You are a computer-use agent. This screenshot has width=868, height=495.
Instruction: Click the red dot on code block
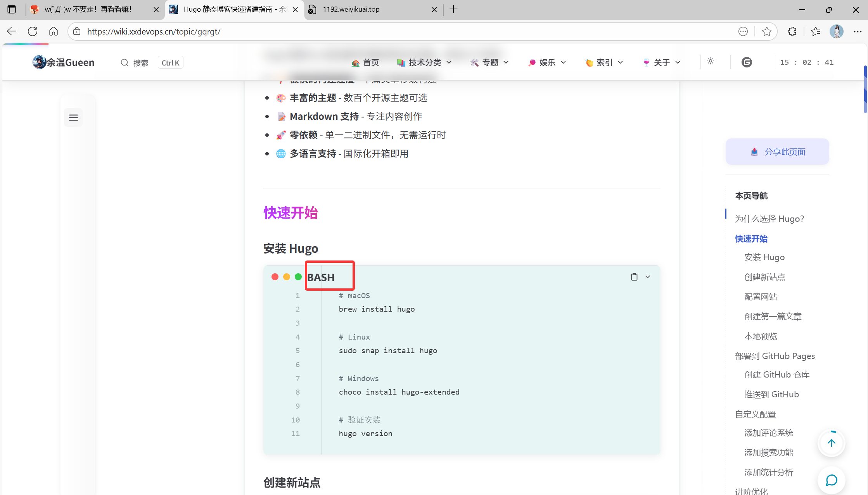click(275, 277)
